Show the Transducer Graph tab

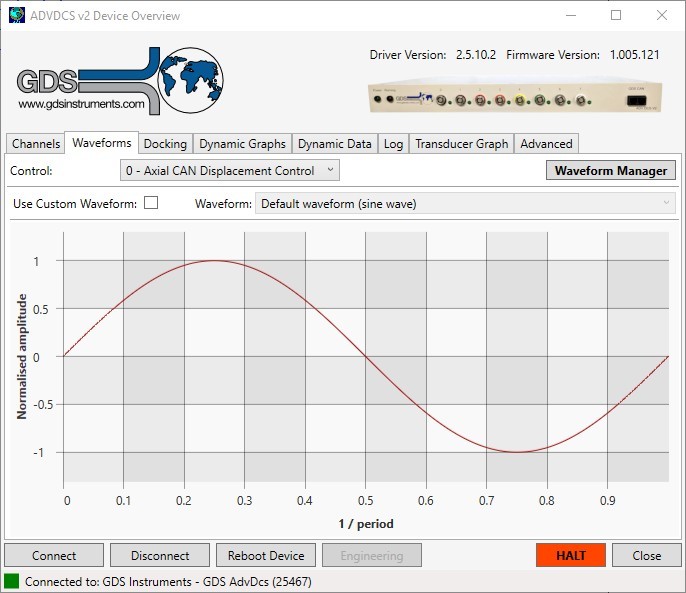tap(462, 144)
